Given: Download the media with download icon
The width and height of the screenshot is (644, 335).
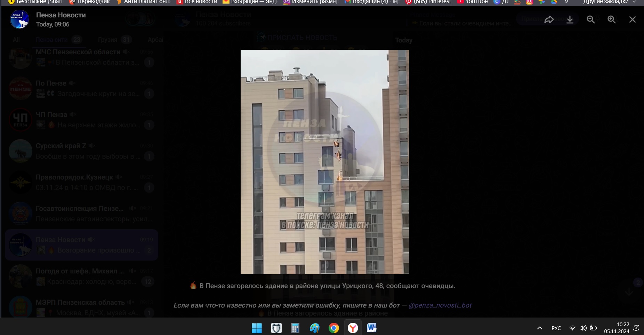Looking at the screenshot, I should (x=570, y=19).
